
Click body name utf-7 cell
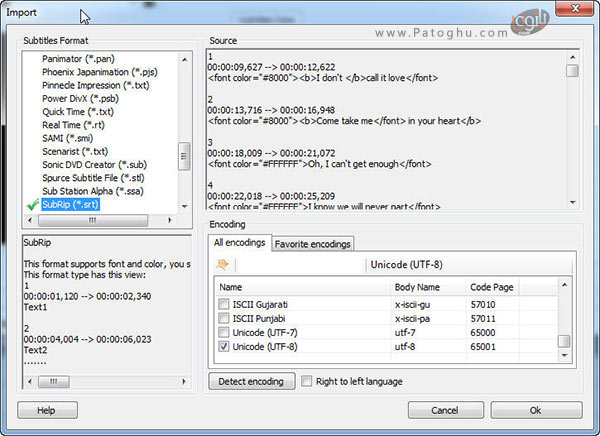click(405, 333)
